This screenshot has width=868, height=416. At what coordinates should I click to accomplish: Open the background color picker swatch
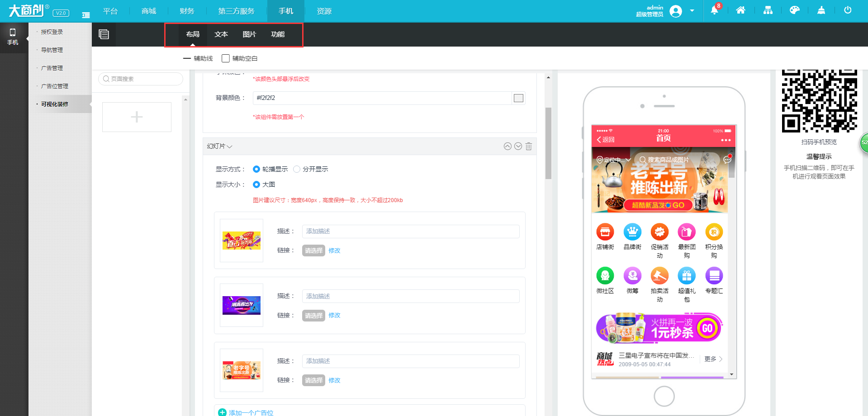pos(519,98)
